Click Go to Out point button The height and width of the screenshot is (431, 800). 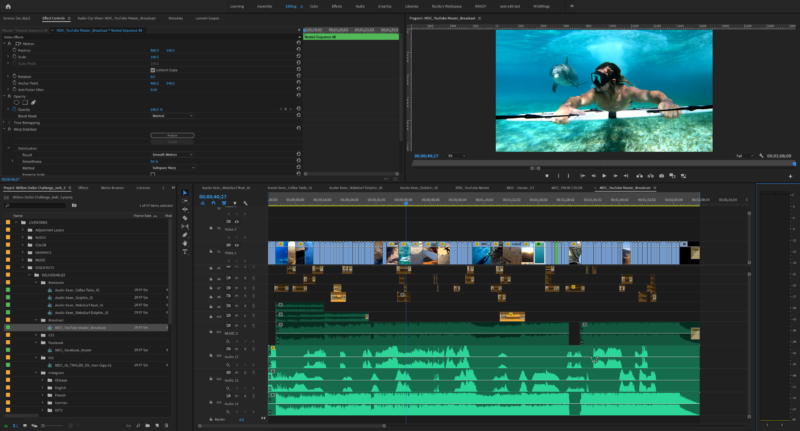(x=626, y=176)
